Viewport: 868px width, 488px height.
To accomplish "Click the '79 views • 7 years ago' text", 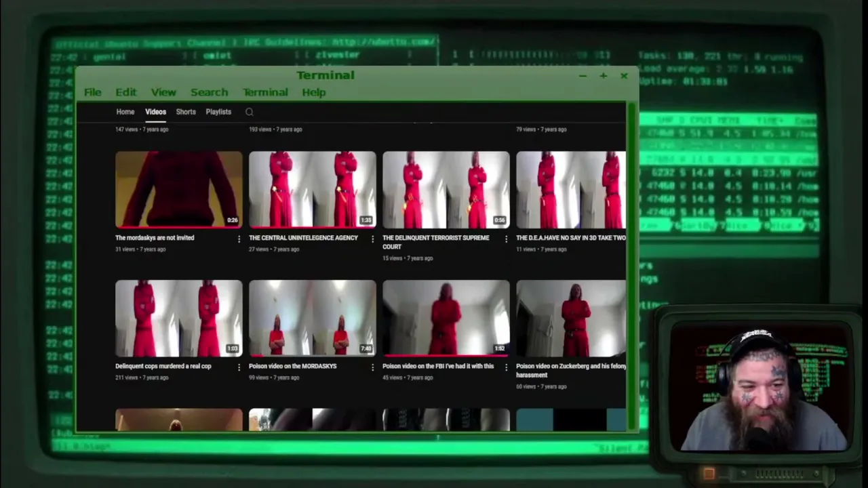I will click(541, 129).
